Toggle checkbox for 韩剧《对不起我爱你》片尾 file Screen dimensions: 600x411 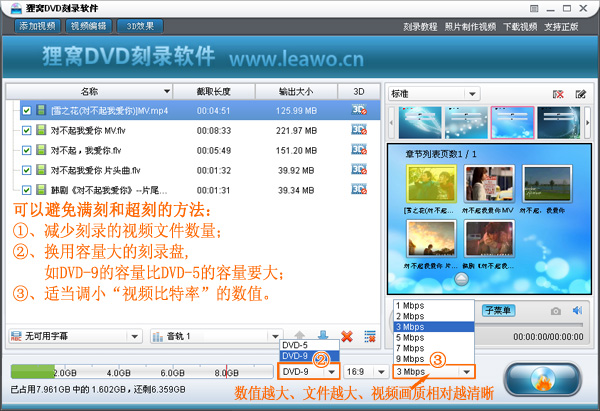(26, 190)
